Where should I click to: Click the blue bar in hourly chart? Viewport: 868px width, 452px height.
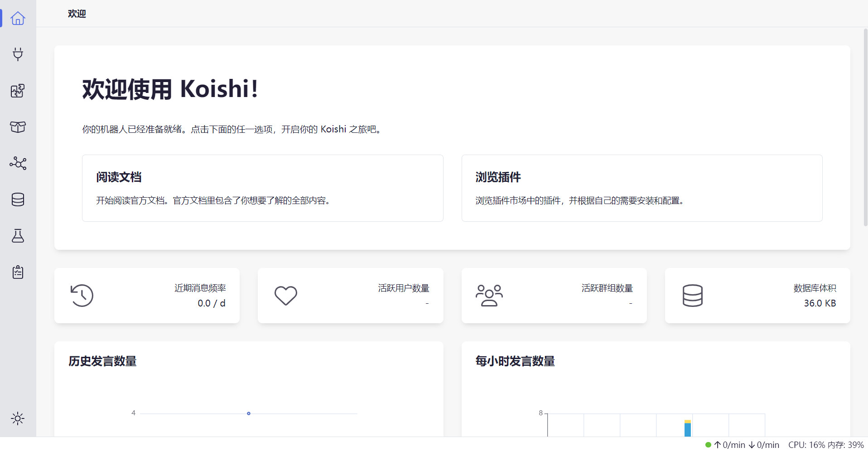688,430
